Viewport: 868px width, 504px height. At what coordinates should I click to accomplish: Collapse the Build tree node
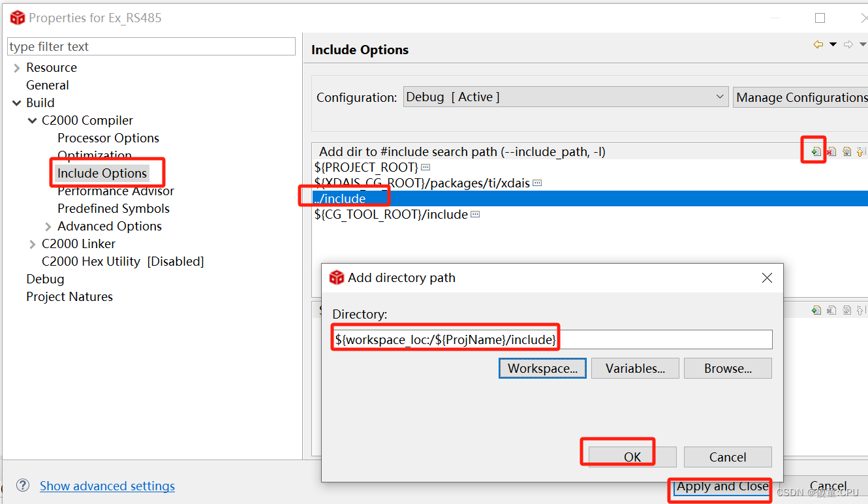[x=16, y=103]
